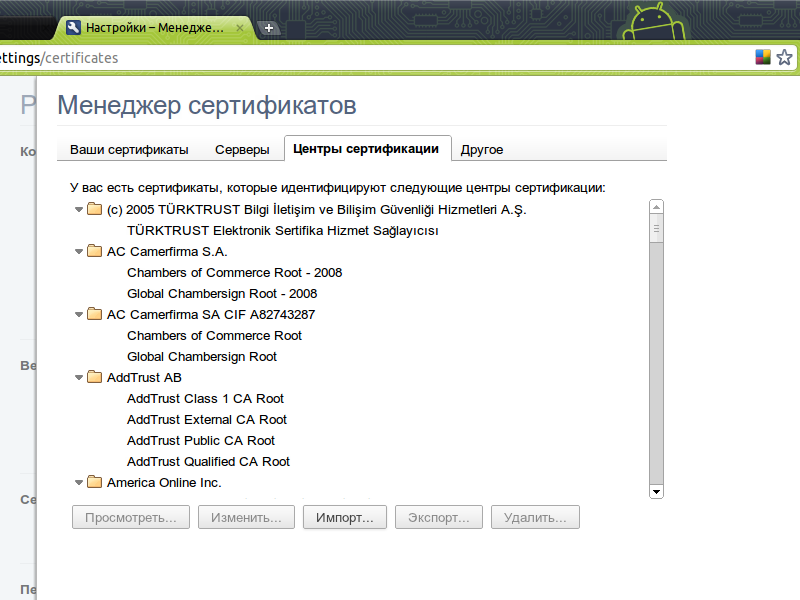Click folder icon of TÜRKTRUST Bilgi İletişim
This screenshot has height=600, width=800.
(x=94, y=209)
